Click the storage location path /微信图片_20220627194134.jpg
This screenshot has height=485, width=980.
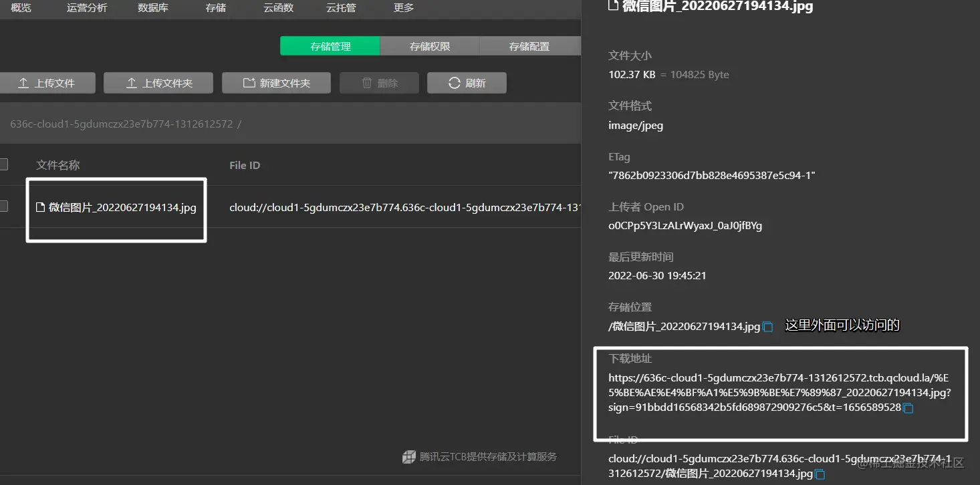click(684, 327)
